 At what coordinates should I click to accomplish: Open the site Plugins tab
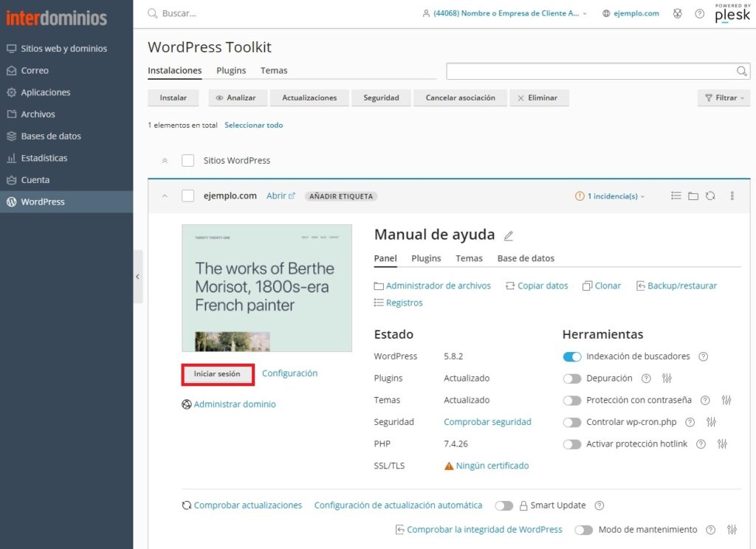[426, 258]
